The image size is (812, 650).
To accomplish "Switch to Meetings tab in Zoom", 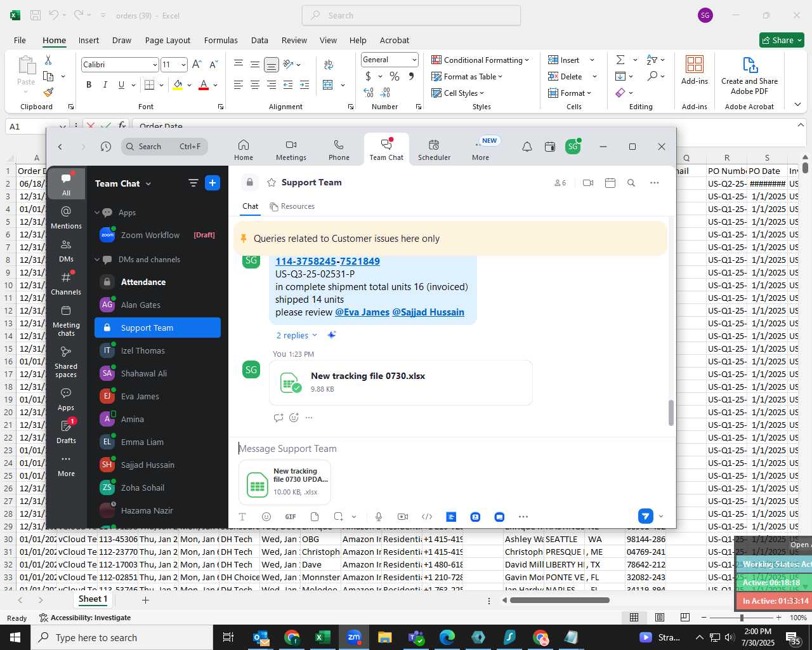I will click(291, 150).
